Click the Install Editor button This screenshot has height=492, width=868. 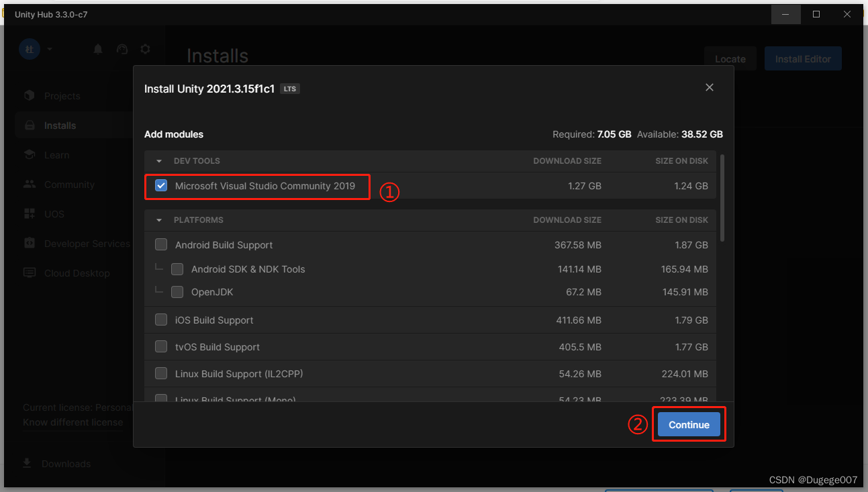803,59
